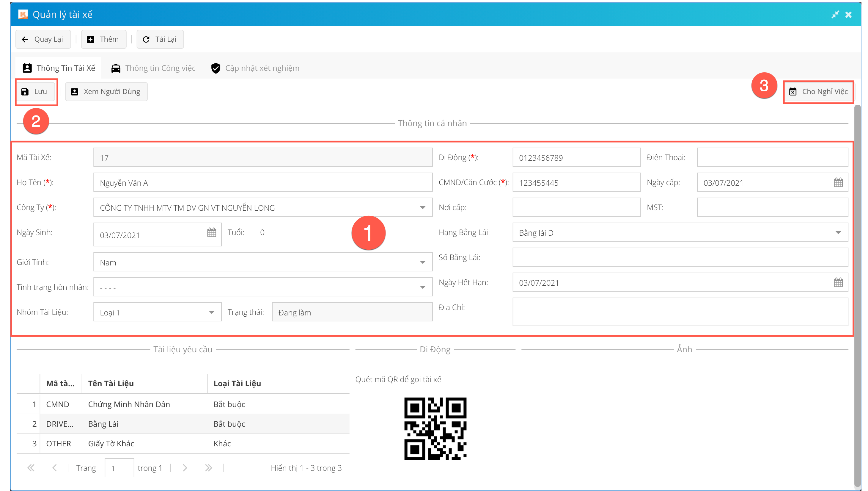This screenshot has width=868, height=491.
Task: Open calendar picker for Ngày Sinh
Action: coord(212,232)
